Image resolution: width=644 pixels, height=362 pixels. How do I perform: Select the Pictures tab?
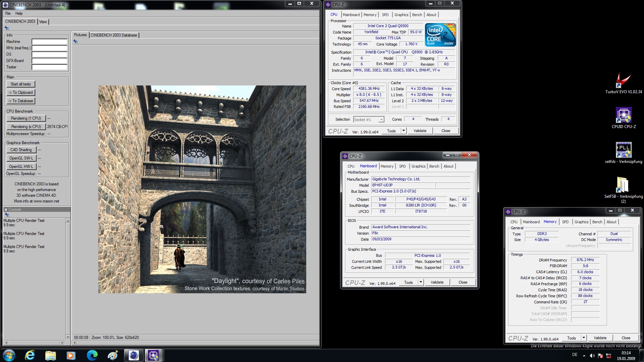[x=80, y=35]
